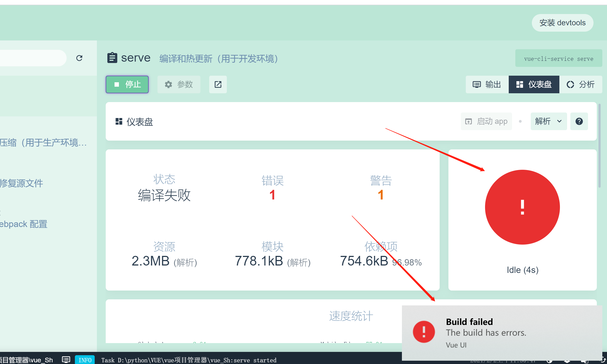Click the 速度统计 section heading
The width and height of the screenshot is (607, 364).
[x=351, y=316]
